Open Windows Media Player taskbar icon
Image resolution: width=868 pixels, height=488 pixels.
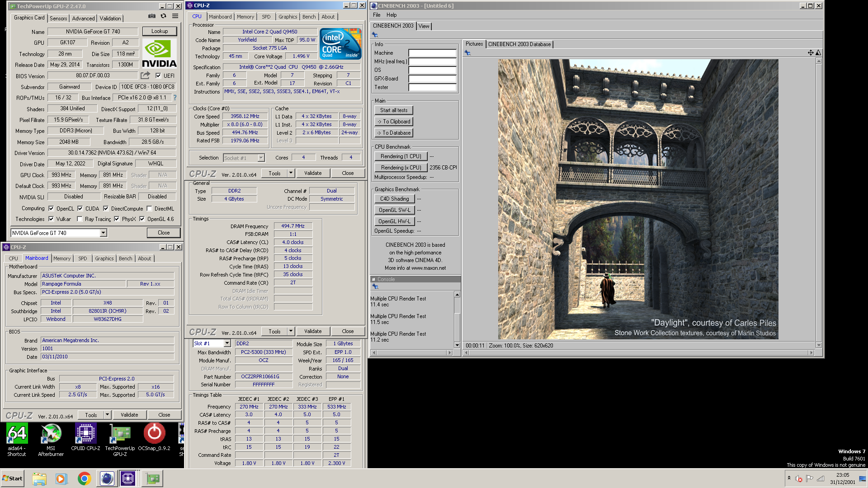[61, 479]
